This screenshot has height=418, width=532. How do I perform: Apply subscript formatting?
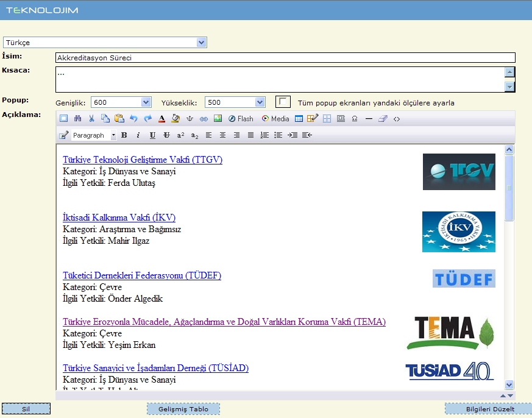point(194,135)
